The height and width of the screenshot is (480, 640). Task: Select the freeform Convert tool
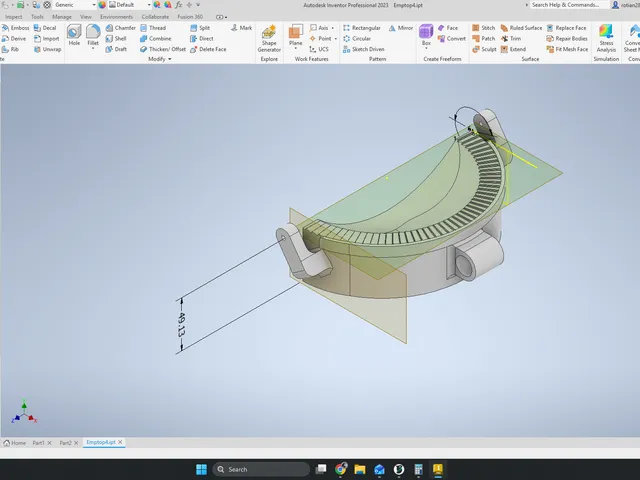[451, 38]
